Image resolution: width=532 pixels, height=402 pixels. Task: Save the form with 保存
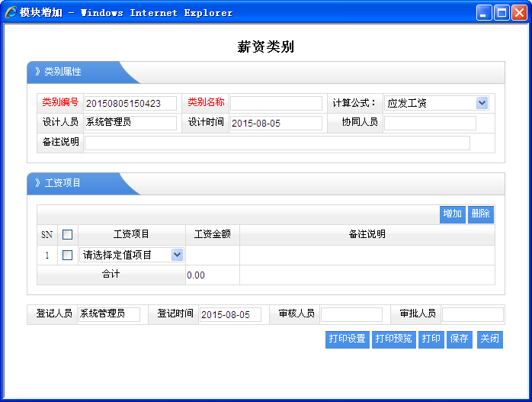click(459, 339)
